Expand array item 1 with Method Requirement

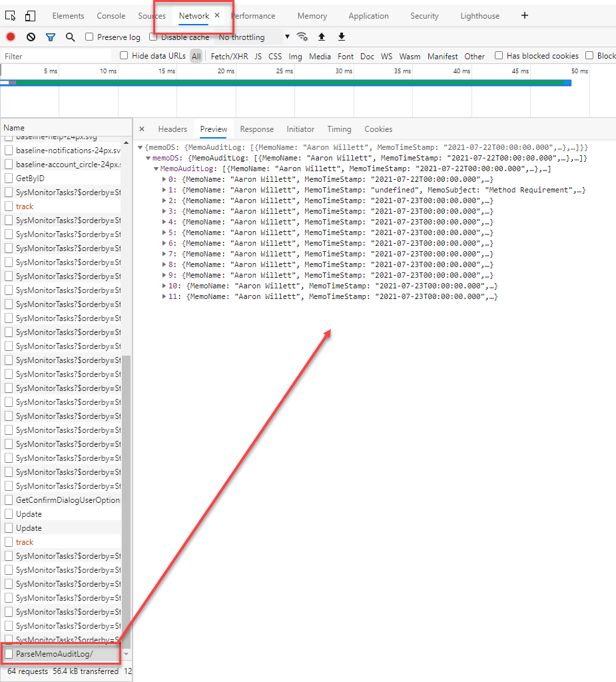[164, 190]
